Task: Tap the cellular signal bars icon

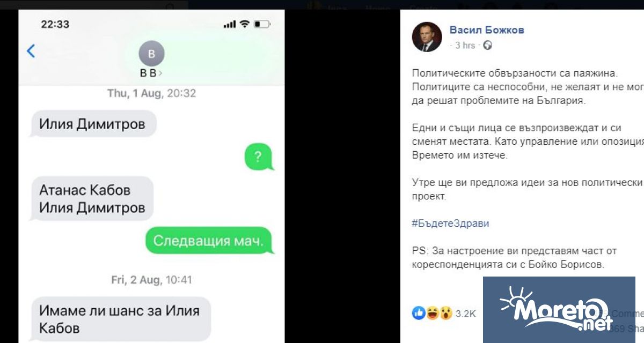Action: [230, 25]
